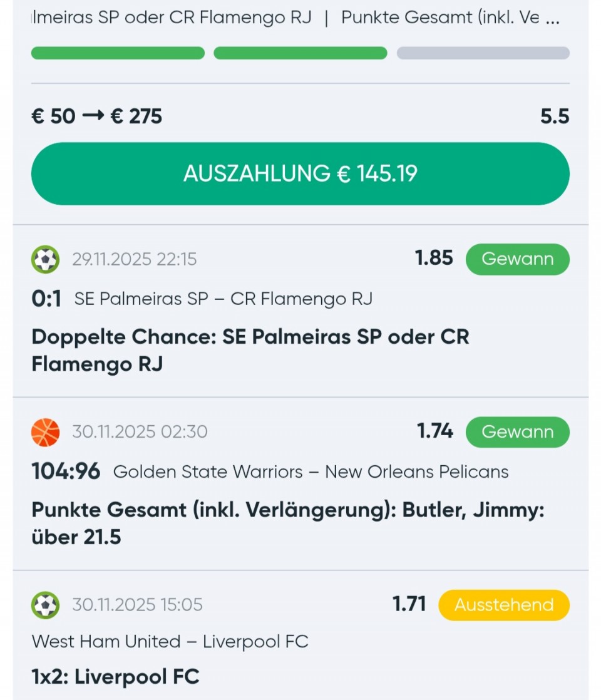Tap the soccer icon for West Ham–Liverpool
Viewport: 601px width, 700px height.
coord(45,605)
